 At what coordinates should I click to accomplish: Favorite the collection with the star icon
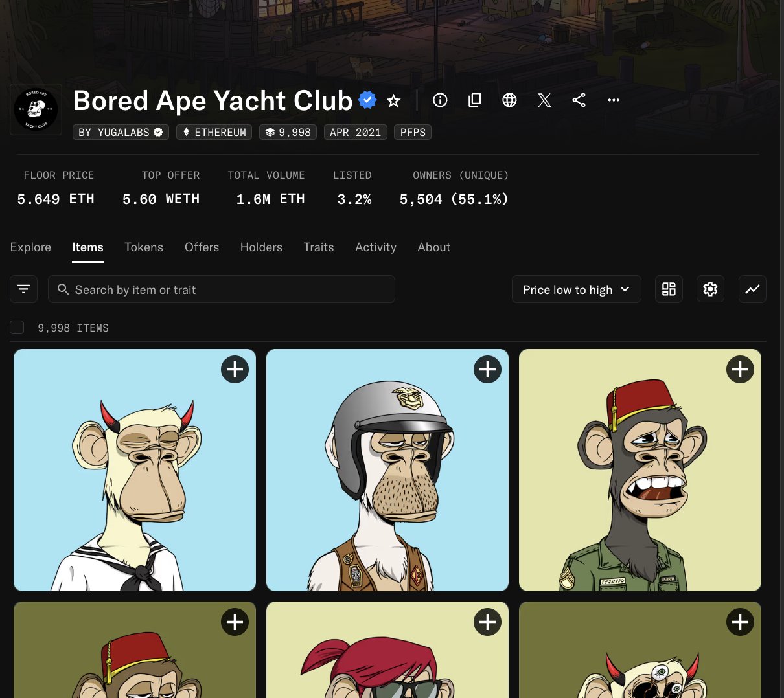pyautogui.click(x=393, y=100)
